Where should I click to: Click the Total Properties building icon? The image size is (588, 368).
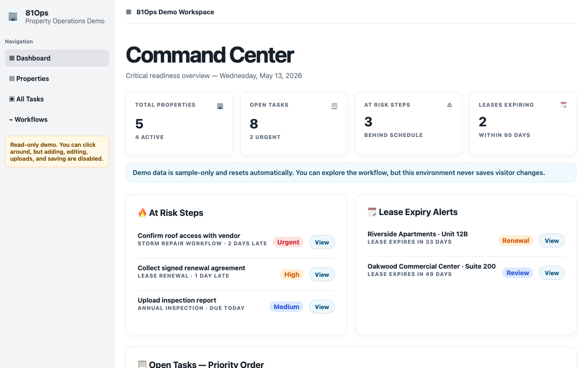220,106
